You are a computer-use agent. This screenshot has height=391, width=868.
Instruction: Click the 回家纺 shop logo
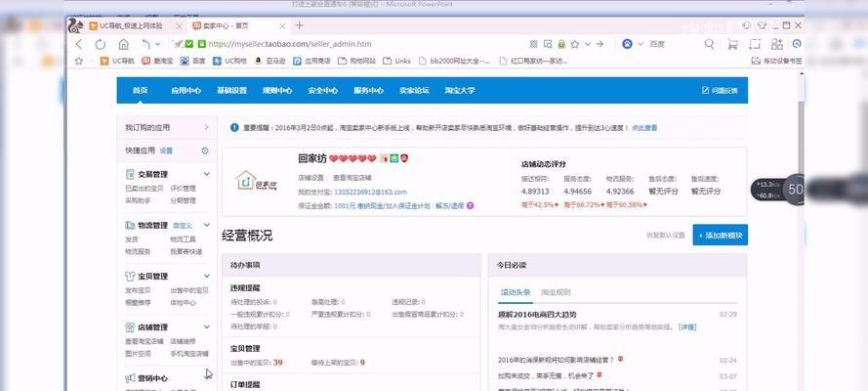(257, 181)
